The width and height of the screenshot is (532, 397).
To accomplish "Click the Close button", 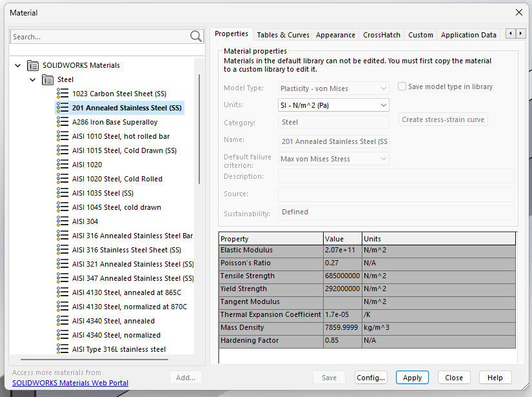I will pos(453,378).
